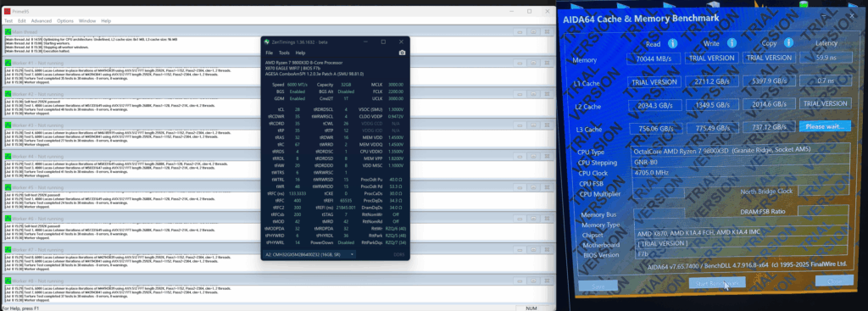Open the Prime95 Advanced menu
Image resolution: width=868 pixels, height=311 pixels.
coord(41,21)
